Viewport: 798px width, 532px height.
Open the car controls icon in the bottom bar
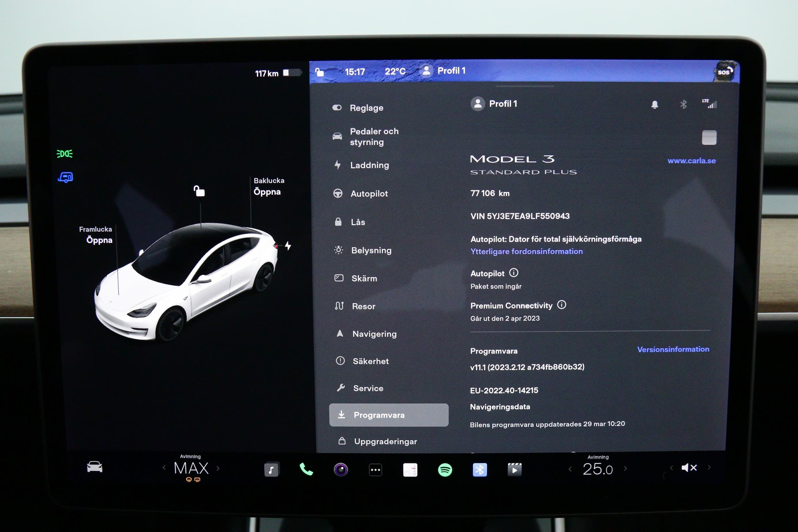pos(95,467)
